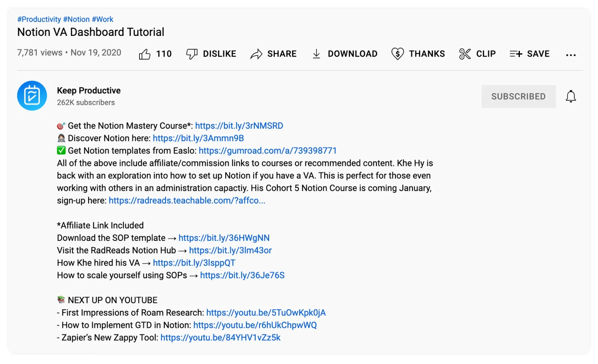Click the share arrow icon
Image resolution: width=598 pixels, height=364 pixels.
pos(256,54)
